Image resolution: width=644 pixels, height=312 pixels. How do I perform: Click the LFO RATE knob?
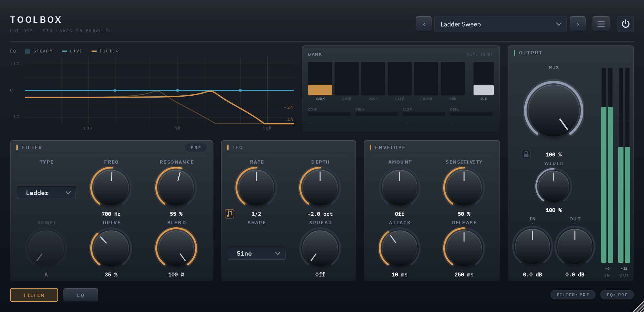pos(256,187)
